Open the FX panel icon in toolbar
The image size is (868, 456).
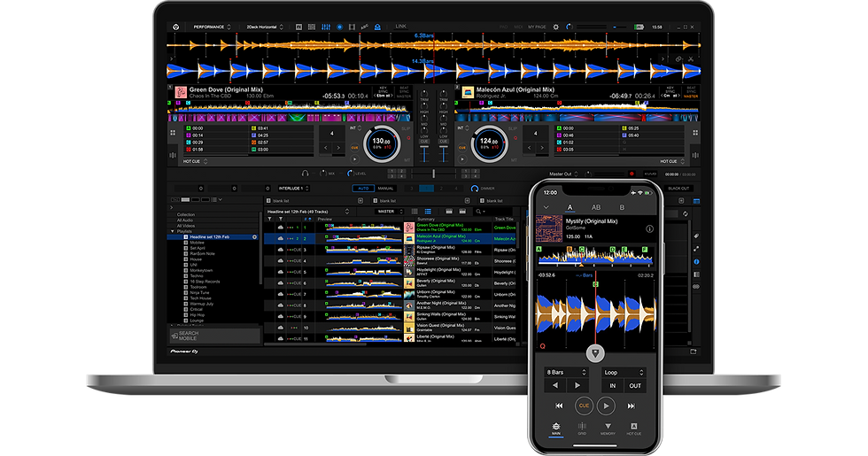(x=299, y=27)
